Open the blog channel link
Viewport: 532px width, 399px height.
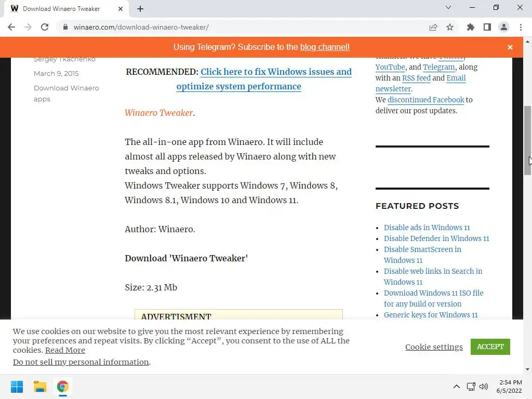(x=325, y=47)
